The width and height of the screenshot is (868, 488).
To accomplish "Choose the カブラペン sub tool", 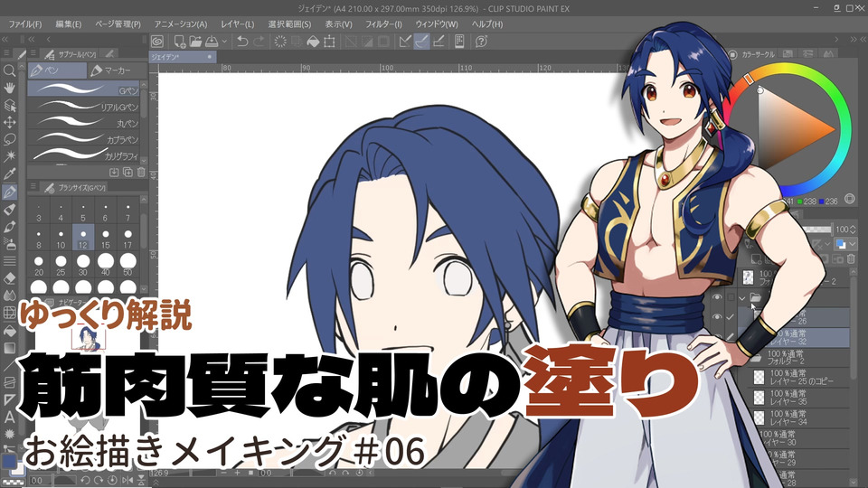I will point(83,138).
